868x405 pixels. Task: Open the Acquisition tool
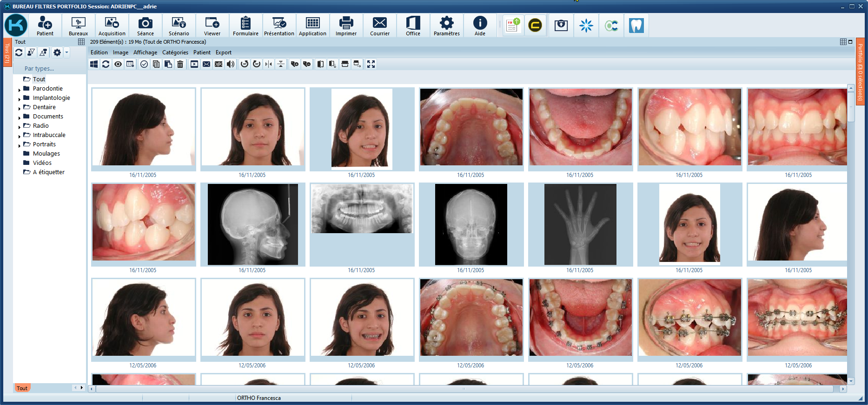pyautogui.click(x=112, y=26)
